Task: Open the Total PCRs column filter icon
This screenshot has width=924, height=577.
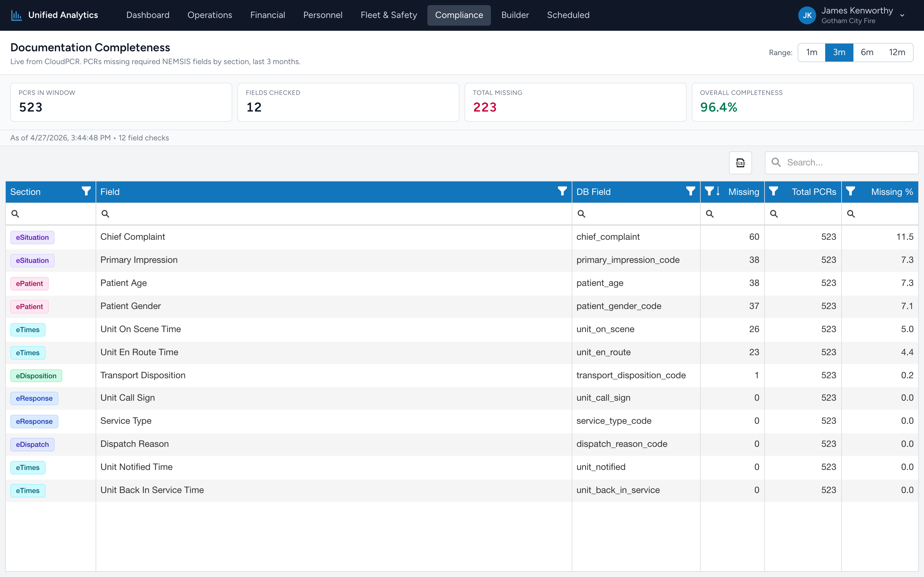Action: [774, 191]
